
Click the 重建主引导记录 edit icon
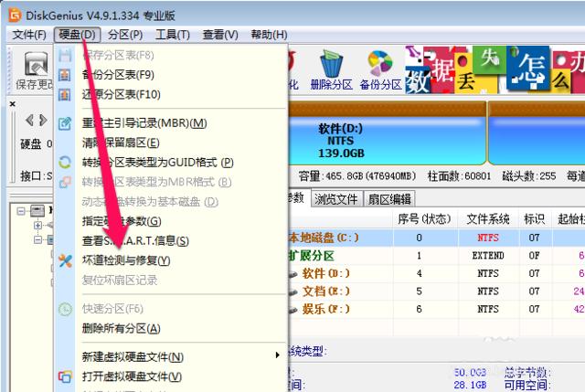pyautogui.click(x=65, y=123)
